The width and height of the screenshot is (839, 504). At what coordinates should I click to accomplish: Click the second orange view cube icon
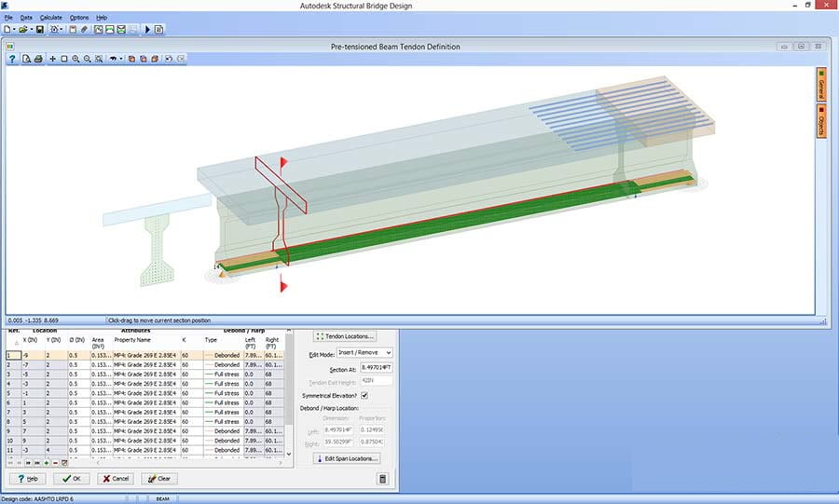pos(144,59)
